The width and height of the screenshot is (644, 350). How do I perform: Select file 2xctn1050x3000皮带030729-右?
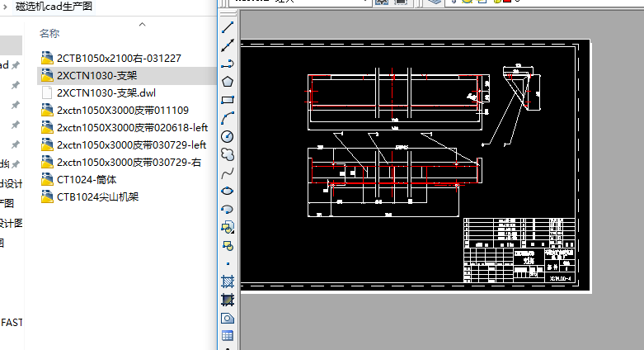click(129, 163)
